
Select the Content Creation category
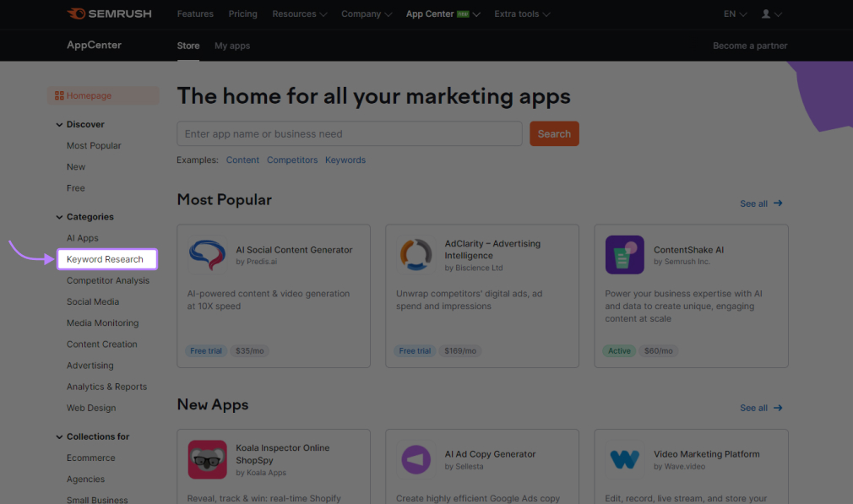click(x=101, y=344)
